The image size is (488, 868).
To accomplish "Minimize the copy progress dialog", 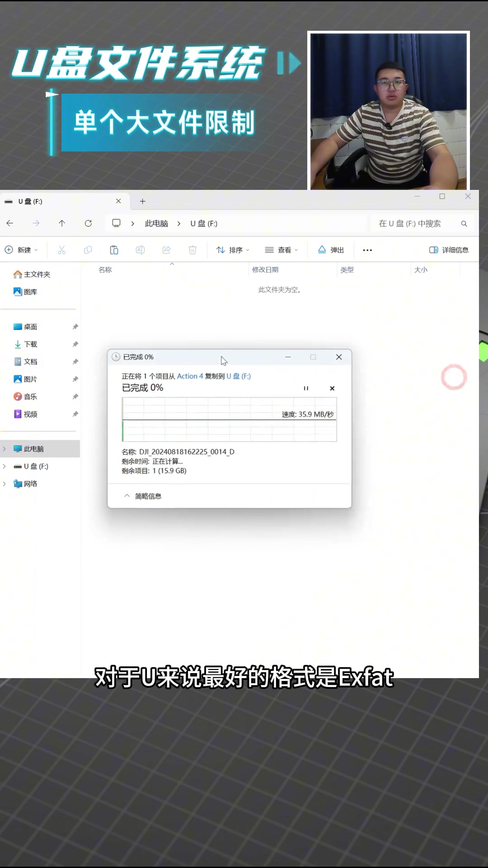I will [288, 357].
